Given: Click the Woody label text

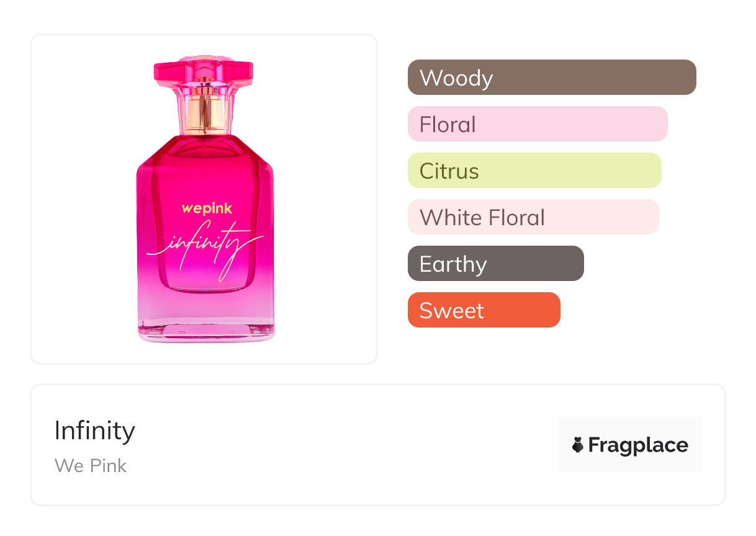Looking at the screenshot, I should tap(456, 78).
